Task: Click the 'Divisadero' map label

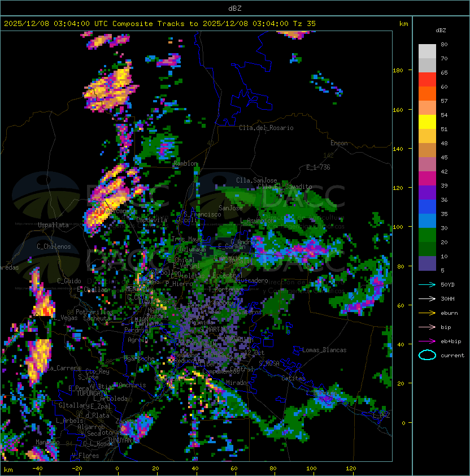Action: (251, 280)
